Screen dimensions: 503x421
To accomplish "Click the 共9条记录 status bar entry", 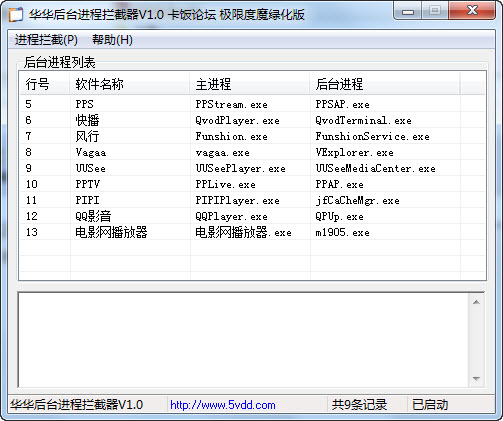I will 359,405.
